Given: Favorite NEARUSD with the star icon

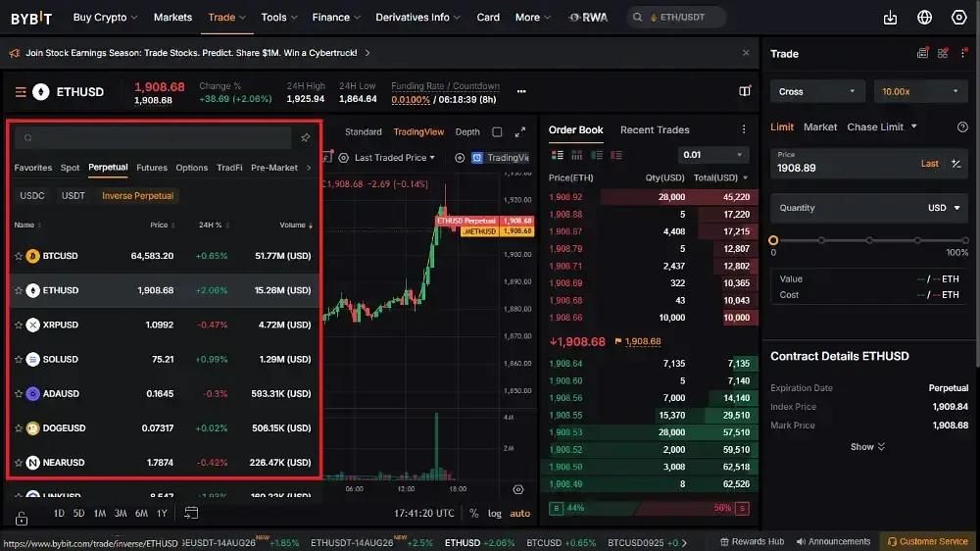Looking at the screenshot, I should tap(19, 462).
